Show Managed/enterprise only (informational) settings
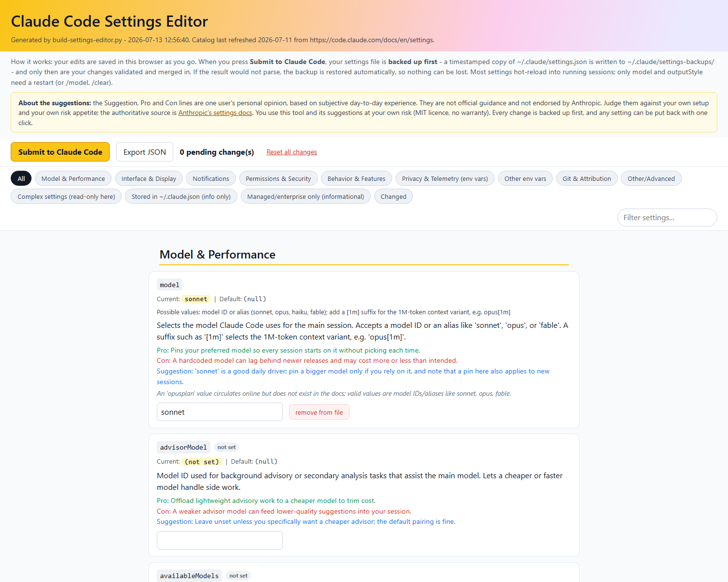 coord(306,196)
